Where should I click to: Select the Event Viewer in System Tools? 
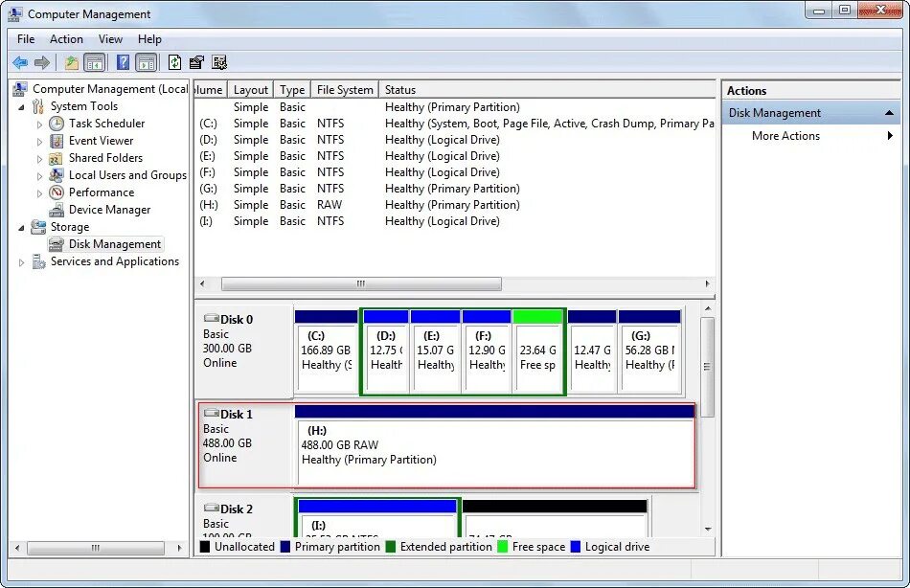pos(99,141)
